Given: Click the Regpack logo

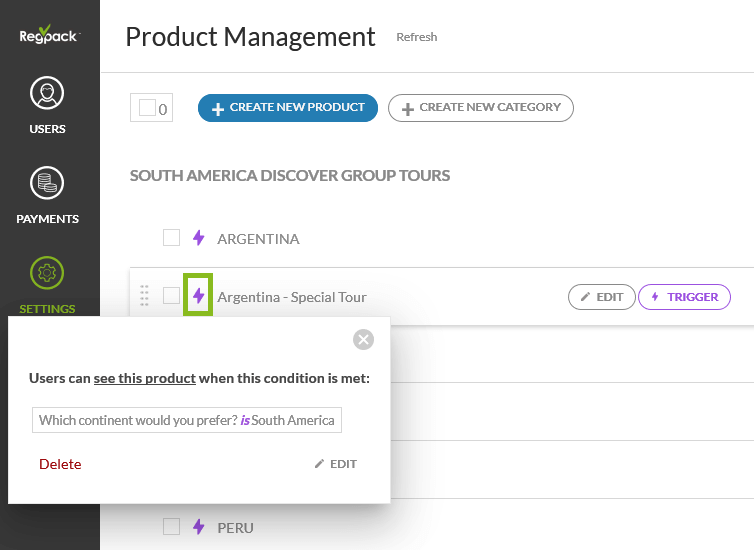Looking at the screenshot, I should click(49, 36).
